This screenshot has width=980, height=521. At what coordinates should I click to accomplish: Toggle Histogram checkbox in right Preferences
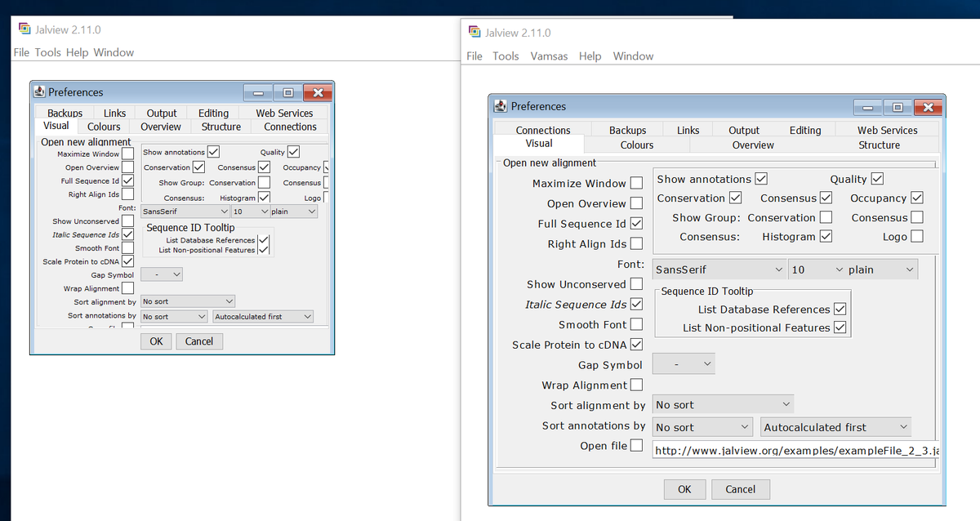[x=826, y=236]
